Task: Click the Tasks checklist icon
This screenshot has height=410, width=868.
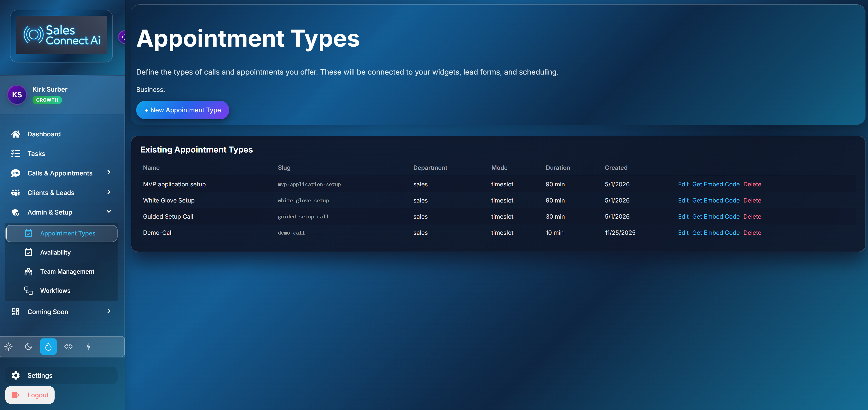Action: coord(15,154)
